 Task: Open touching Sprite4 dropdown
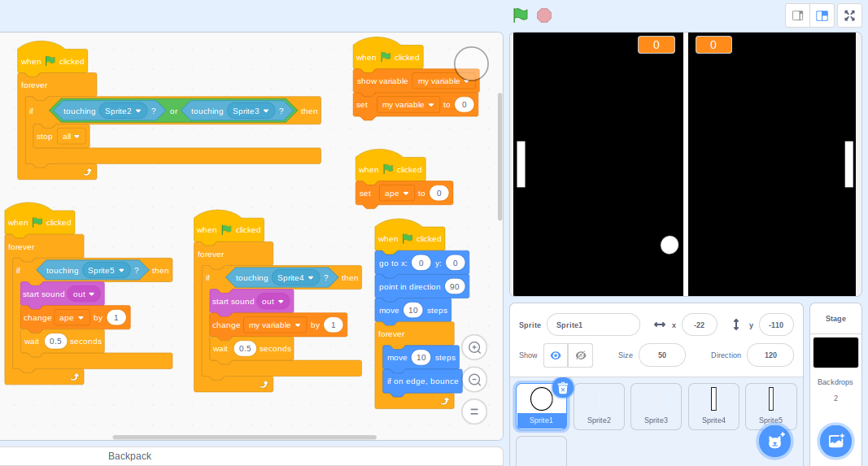point(295,278)
